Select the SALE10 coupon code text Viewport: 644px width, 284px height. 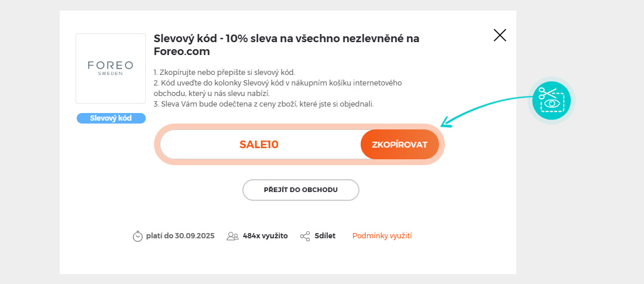click(x=259, y=145)
